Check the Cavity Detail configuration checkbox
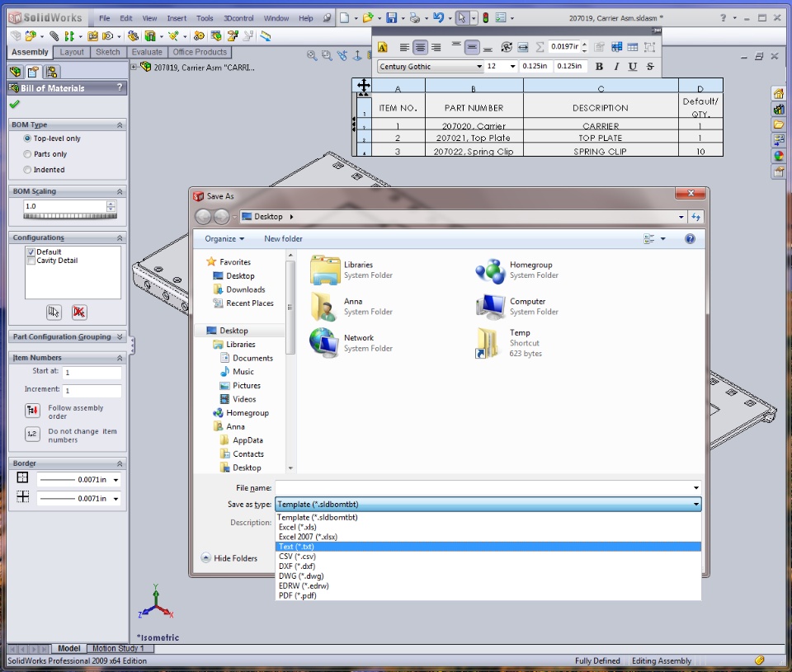The width and height of the screenshot is (792, 672). click(31, 261)
